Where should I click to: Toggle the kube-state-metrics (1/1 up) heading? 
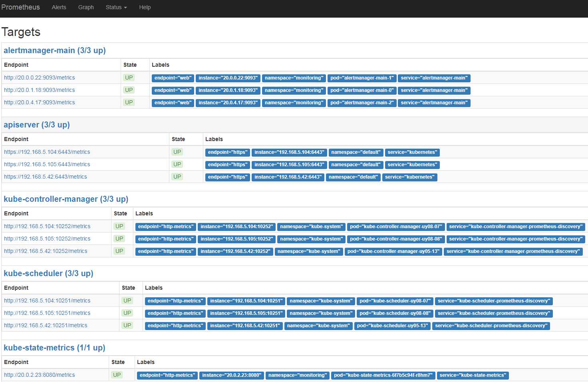54,348
